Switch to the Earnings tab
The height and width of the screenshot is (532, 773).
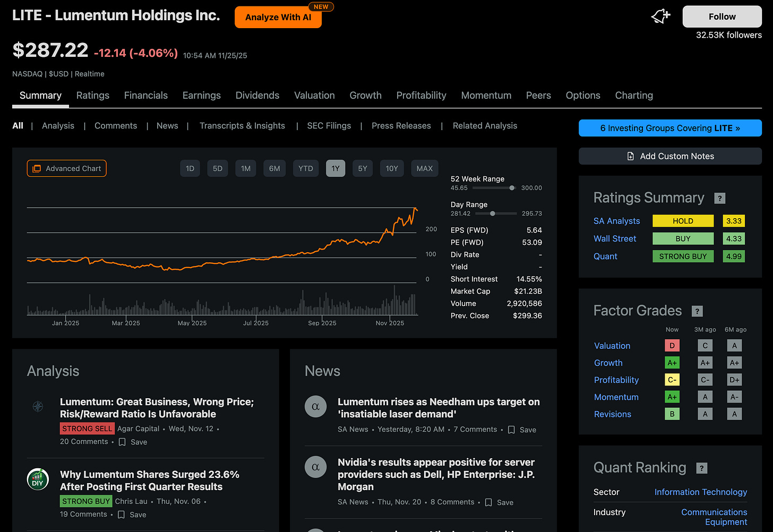pyautogui.click(x=202, y=96)
